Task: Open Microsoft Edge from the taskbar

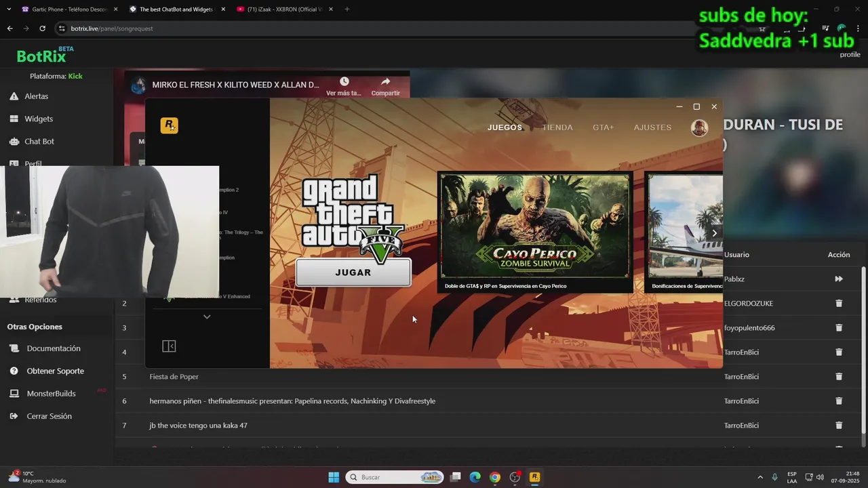Action: pyautogui.click(x=475, y=477)
